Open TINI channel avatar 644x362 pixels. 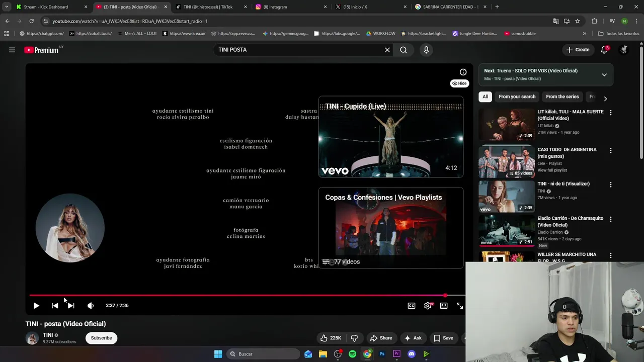(x=32, y=338)
